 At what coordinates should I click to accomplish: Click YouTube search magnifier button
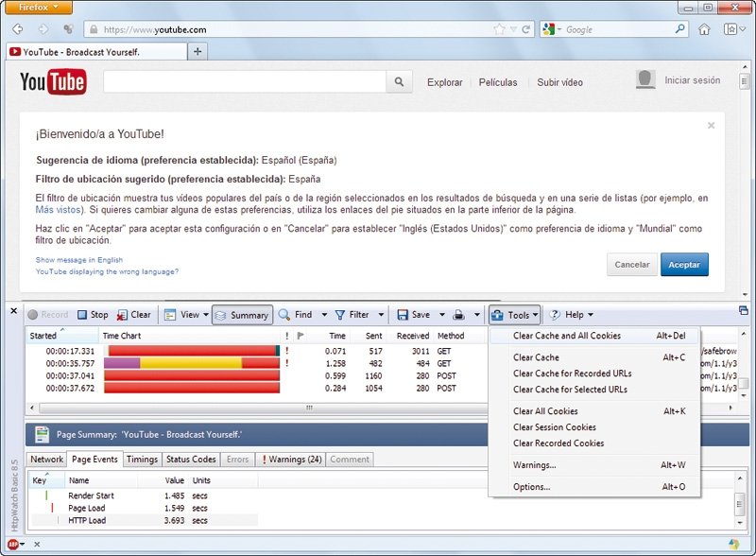399,82
